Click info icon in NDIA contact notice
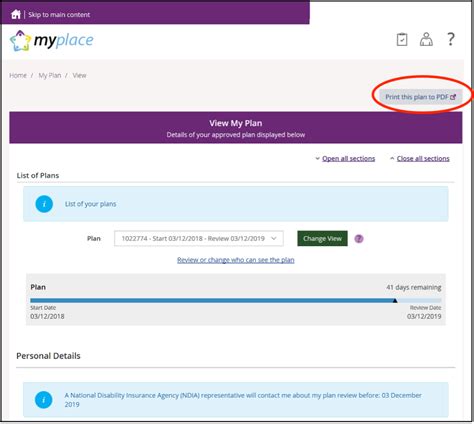 click(44, 399)
